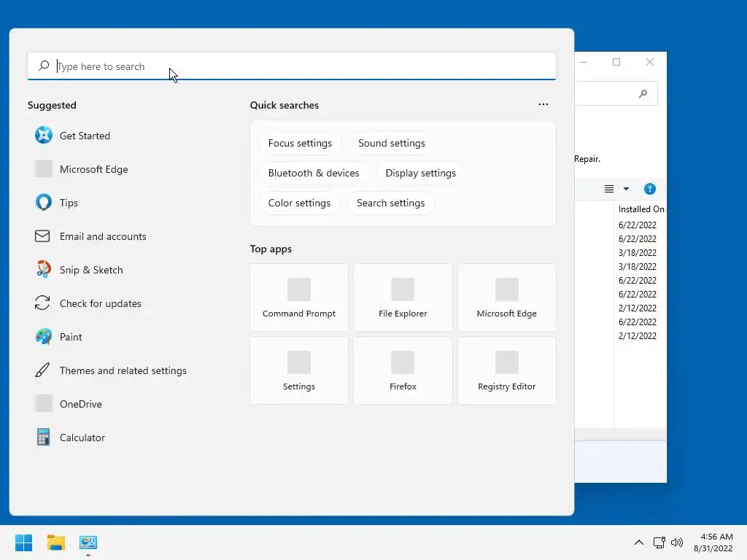Open Themes and related settings
This screenshot has width=747, height=560.
pyautogui.click(x=111, y=370)
